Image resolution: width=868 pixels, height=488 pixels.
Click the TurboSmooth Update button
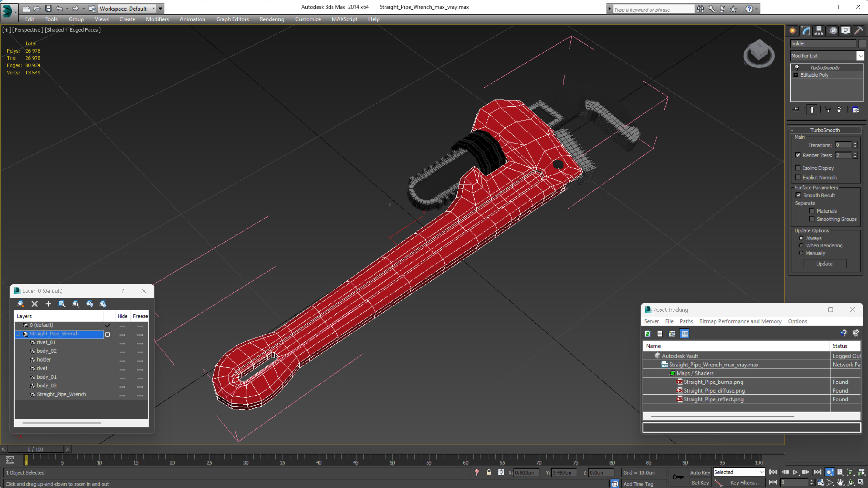[x=824, y=264]
